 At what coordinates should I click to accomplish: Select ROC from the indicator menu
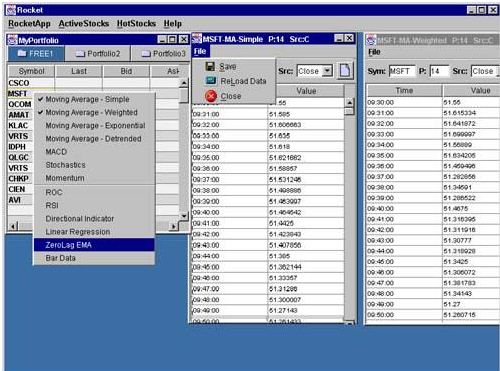pos(94,192)
